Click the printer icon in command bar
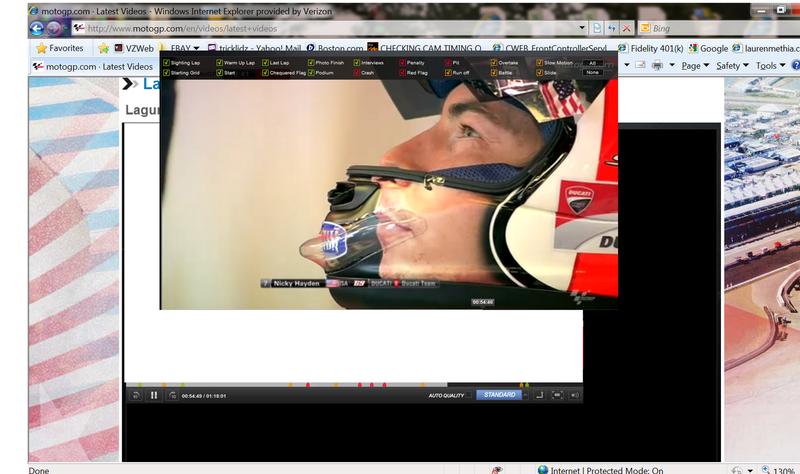This screenshot has height=474, width=800. [x=657, y=65]
